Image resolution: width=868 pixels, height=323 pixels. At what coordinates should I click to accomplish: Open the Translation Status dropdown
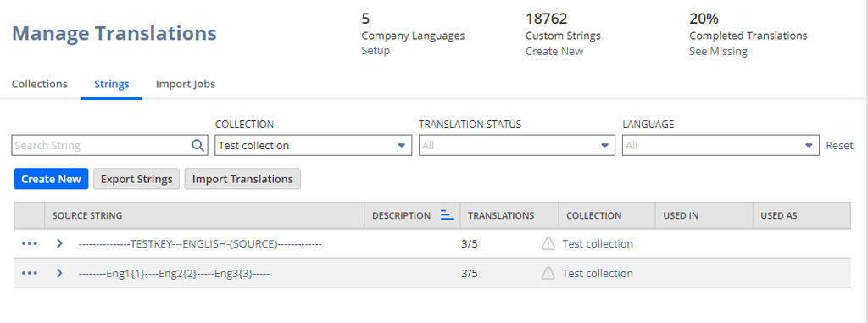click(x=516, y=146)
